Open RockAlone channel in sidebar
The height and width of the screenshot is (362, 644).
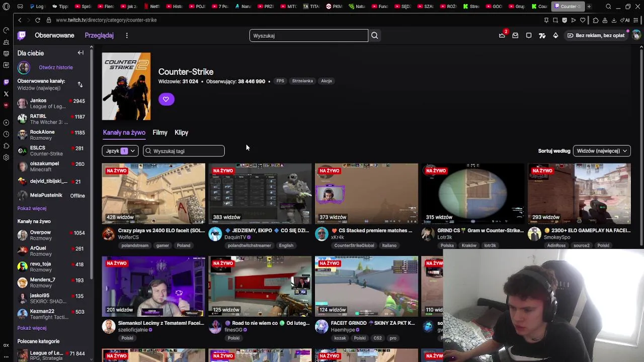coord(52,135)
